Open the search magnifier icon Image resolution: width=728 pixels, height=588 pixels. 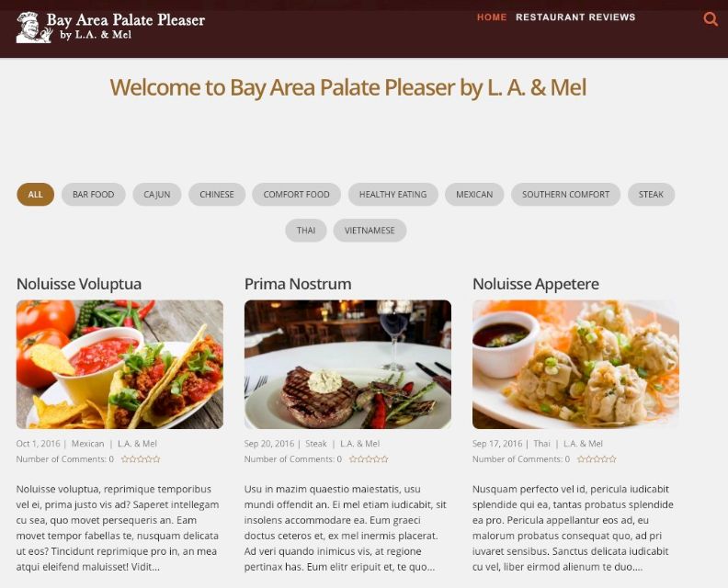711,18
